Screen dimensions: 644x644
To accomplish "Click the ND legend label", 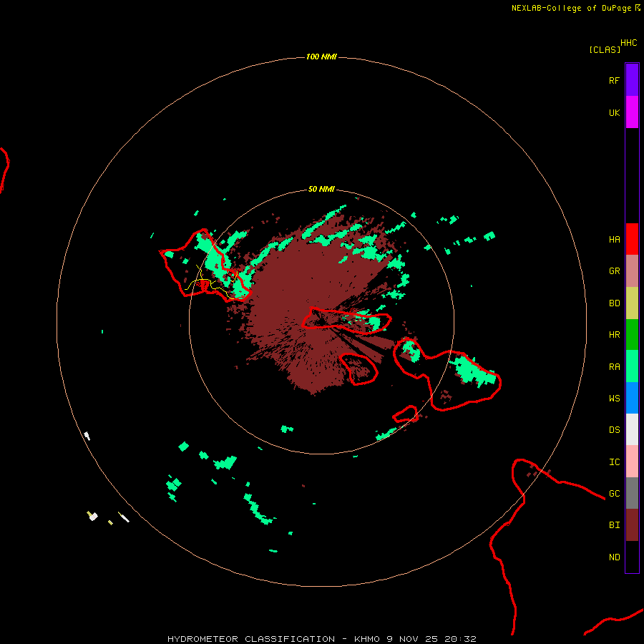I will point(614,557).
